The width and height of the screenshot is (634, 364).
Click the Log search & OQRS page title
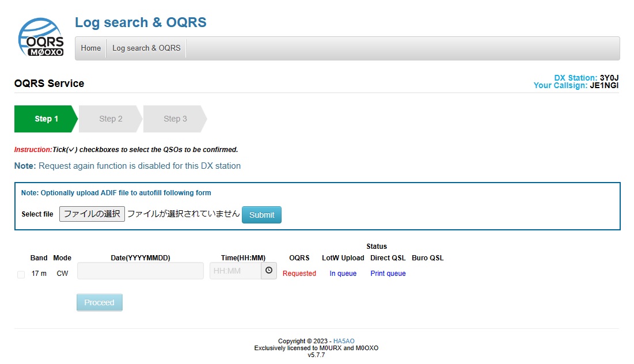pos(141,22)
